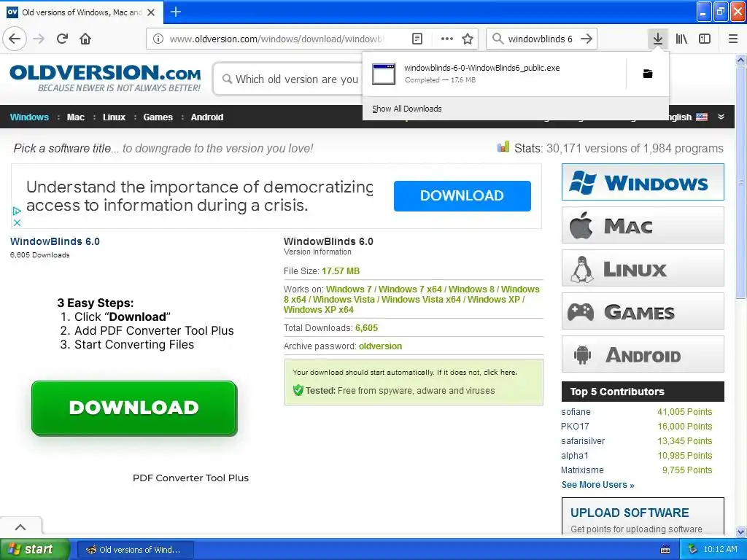Open the Windows Start button

pyautogui.click(x=34, y=549)
